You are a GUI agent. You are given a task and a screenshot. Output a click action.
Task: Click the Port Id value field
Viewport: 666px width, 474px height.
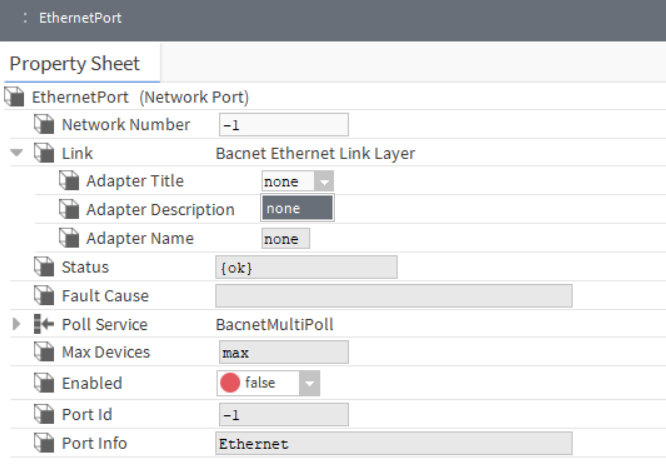(x=283, y=415)
